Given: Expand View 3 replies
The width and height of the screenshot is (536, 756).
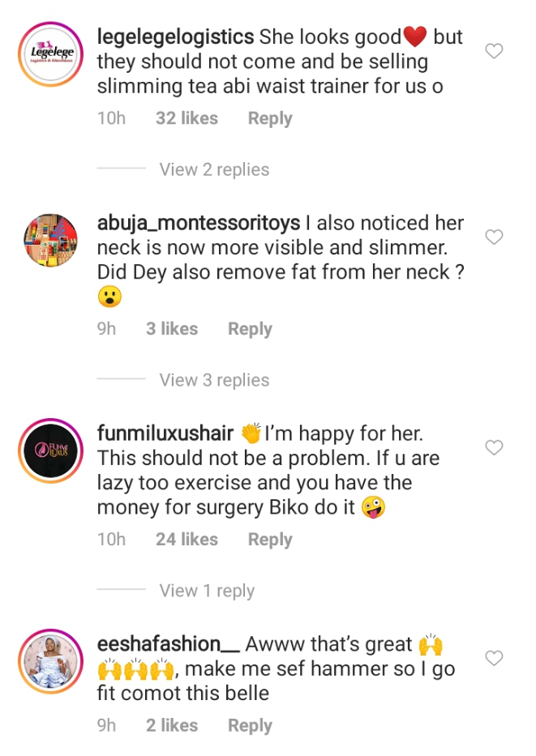Looking at the screenshot, I should [x=214, y=380].
